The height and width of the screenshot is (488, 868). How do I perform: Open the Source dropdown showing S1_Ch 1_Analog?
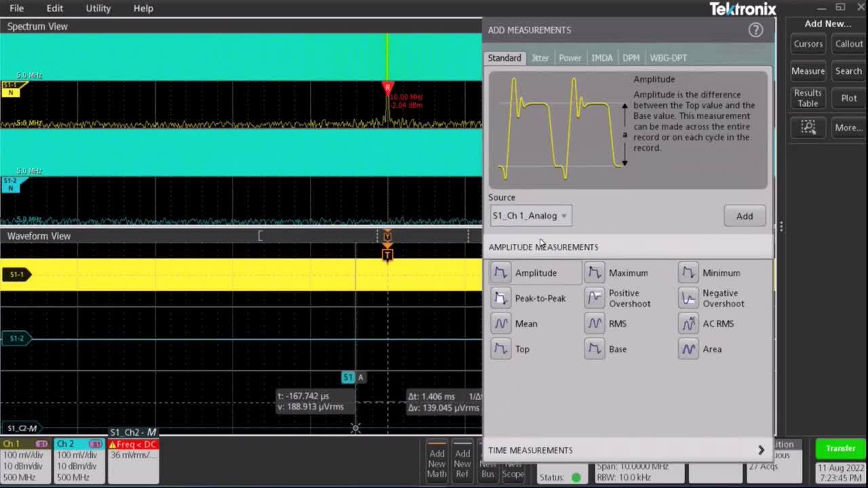click(x=530, y=216)
